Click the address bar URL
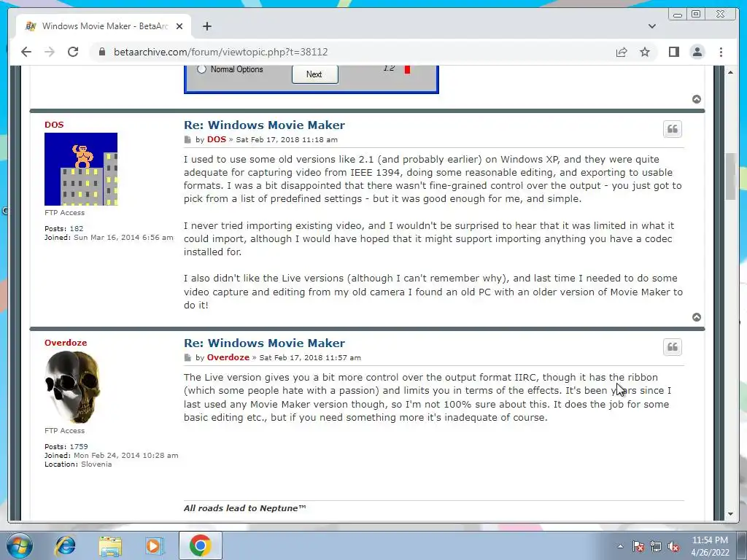This screenshot has height=560, width=747. tap(220, 52)
